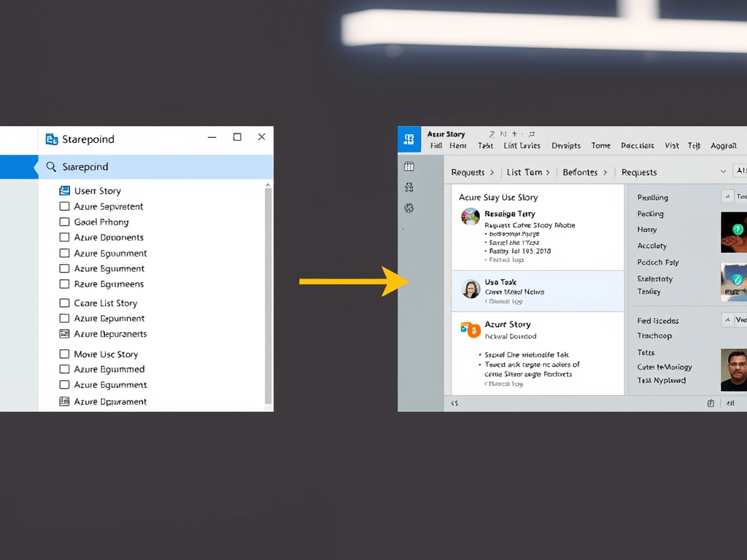The width and height of the screenshot is (747, 560).
Task: Check the Gael Prhong checkbox
Action: click(63, 222)
